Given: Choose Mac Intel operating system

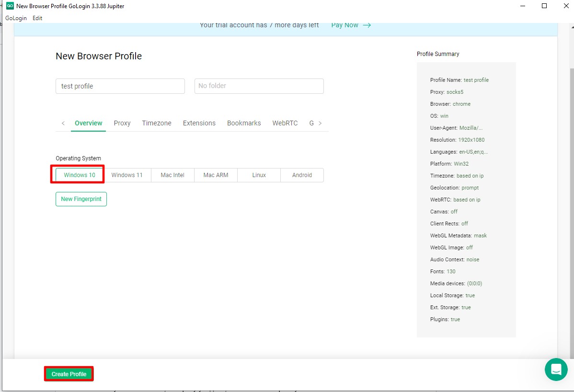Looking at the screenshot, I should (172, 175).
